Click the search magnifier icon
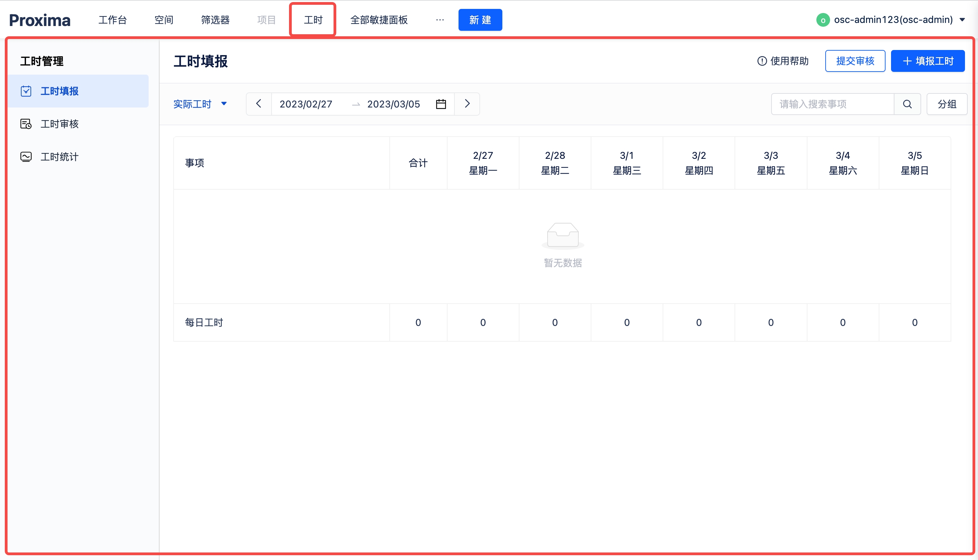Image resolution: width=978 pixels, height=560 pixels. click(x=907, y=104)
